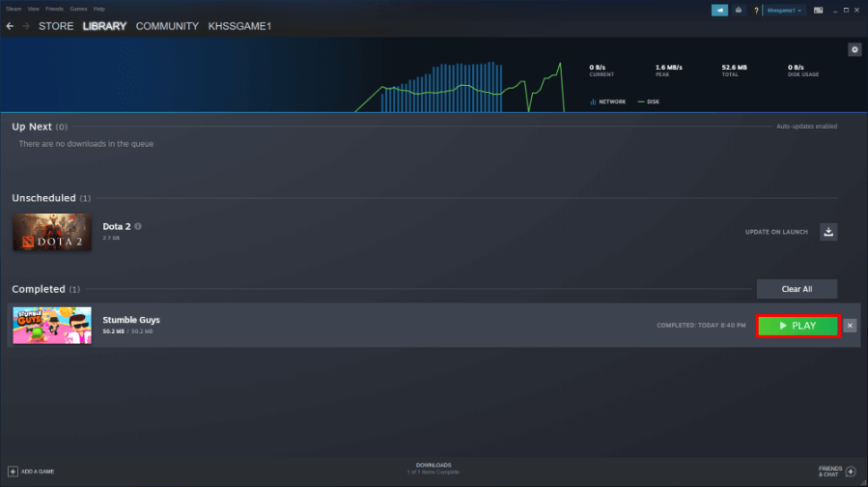
Task: Click the Auto-updates enabled text
Action: pyautogui.click(x=806, y=127)
